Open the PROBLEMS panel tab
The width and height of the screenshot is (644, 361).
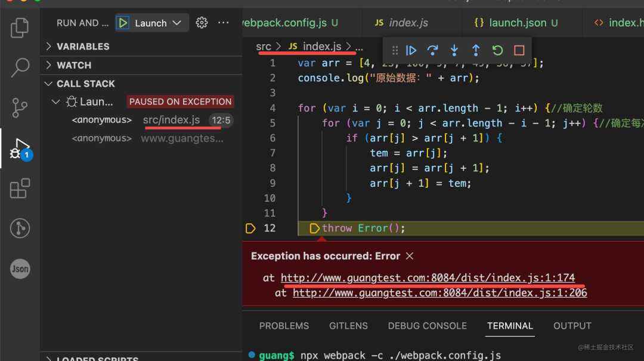284,326
